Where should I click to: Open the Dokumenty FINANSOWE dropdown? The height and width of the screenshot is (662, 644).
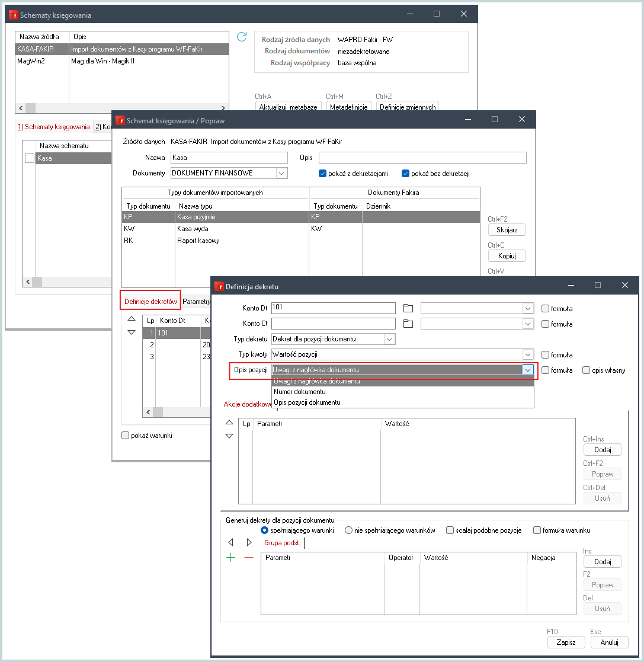coord(282,173)
